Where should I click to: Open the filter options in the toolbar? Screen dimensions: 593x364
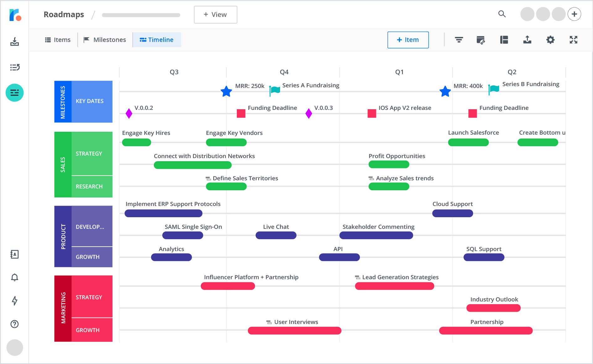[459, 40]
